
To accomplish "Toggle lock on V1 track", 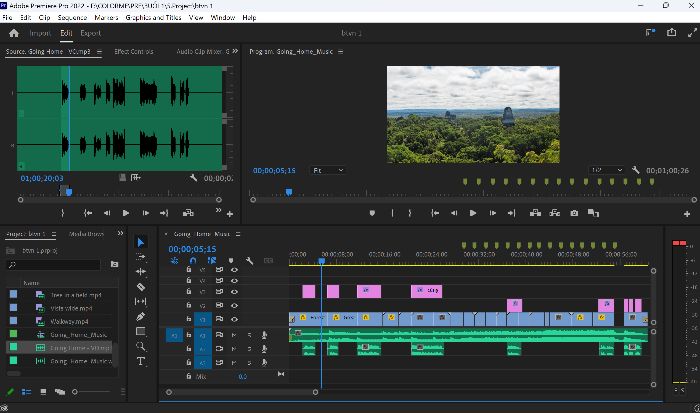I will click(189, 319).
